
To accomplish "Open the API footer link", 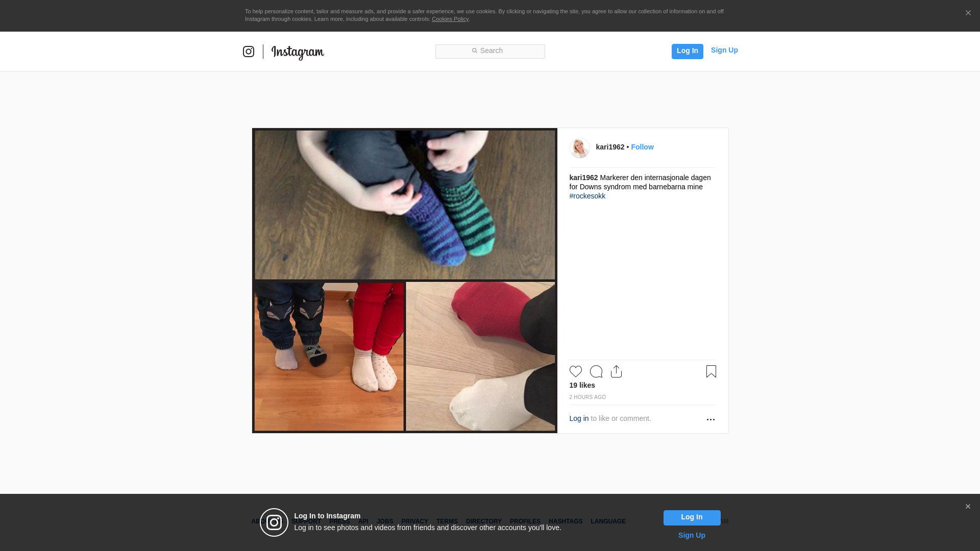I will pyautogui.click(x=363, y=521).
